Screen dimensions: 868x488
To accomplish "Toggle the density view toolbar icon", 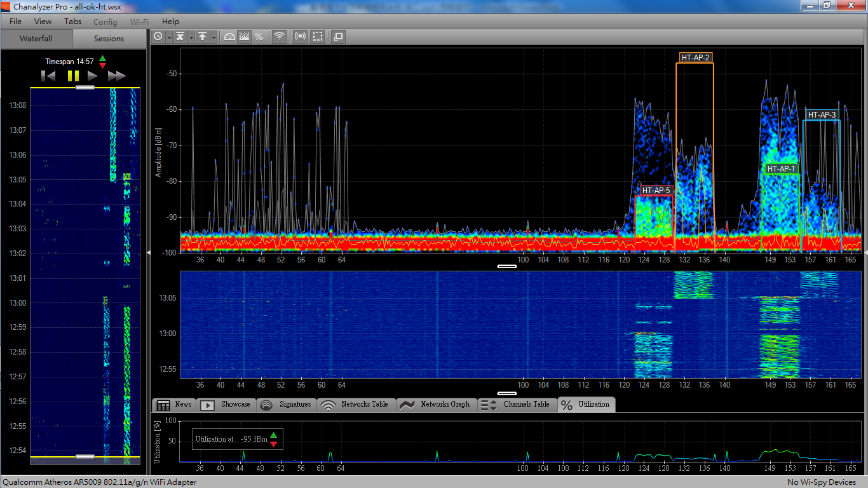I will (x=244, y=37).
